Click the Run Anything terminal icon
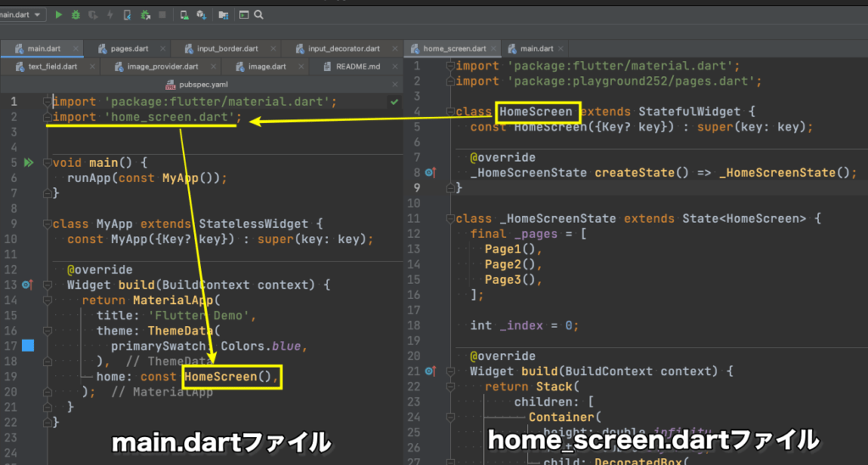Image resolution: width=868 pixels, height=465 pixels. pyautogui.click(x=243, y=15)
